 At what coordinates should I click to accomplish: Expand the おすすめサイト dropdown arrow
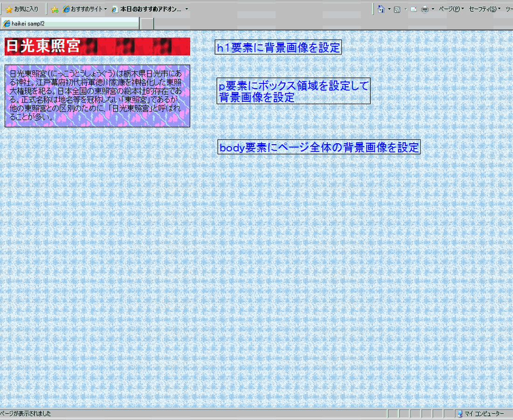pyautogui.click(x=106, y=9)
